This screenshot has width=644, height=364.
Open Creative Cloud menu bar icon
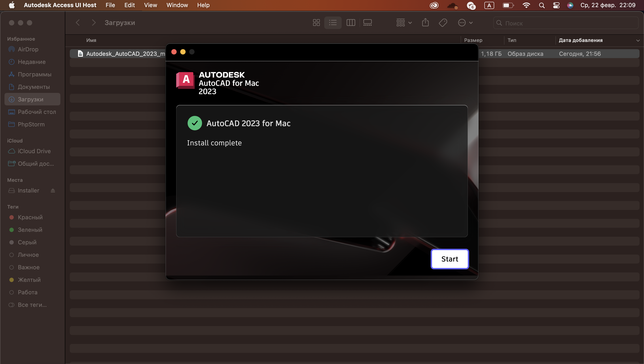click(x=434, y=5)
